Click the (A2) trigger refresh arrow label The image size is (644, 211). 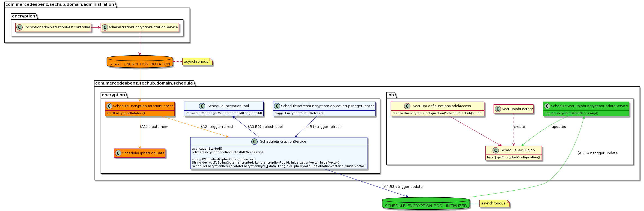[218, 127]
